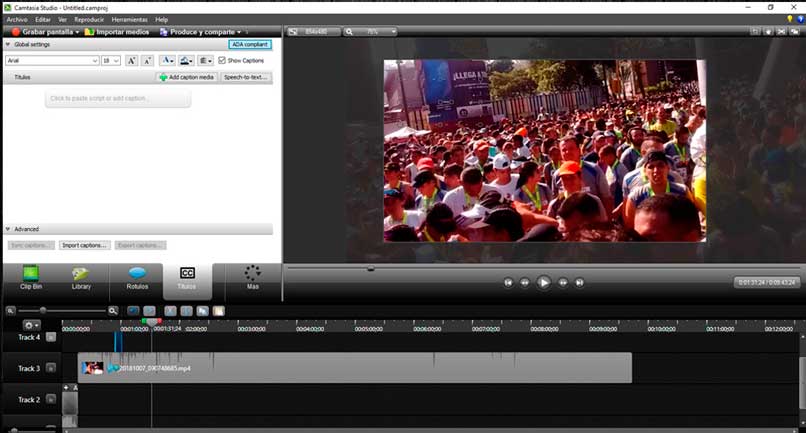Screen dimensions: 806x433
Task: Click the paste timeline button
Action: pyautogui.click(x=218, y=311)
